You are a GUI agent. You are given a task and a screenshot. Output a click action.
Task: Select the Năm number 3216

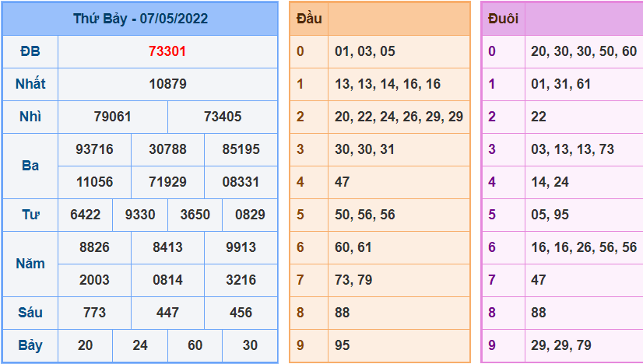(x=241, y=280)
